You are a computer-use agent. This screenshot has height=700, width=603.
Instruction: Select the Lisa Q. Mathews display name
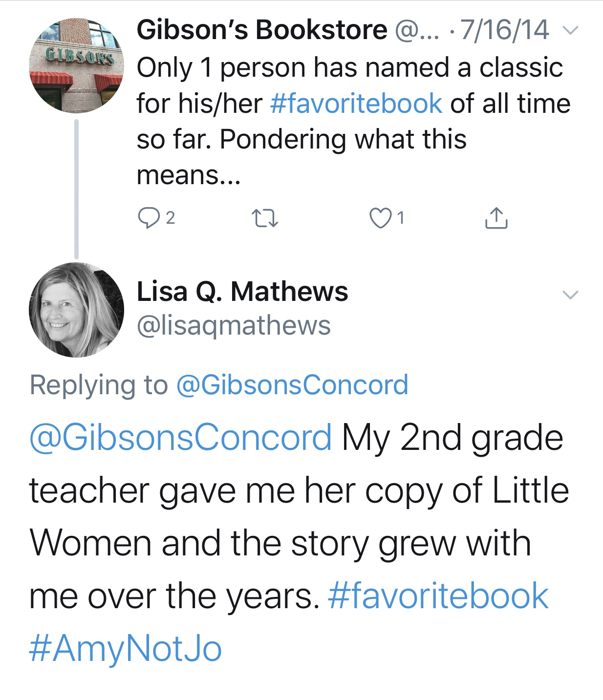(x=242, y=292)
